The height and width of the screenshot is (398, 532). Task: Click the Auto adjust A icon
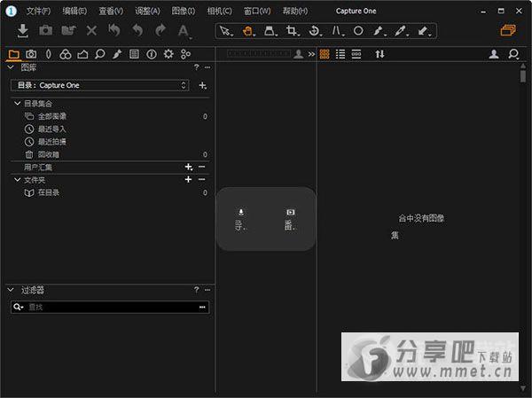[184, 31]
